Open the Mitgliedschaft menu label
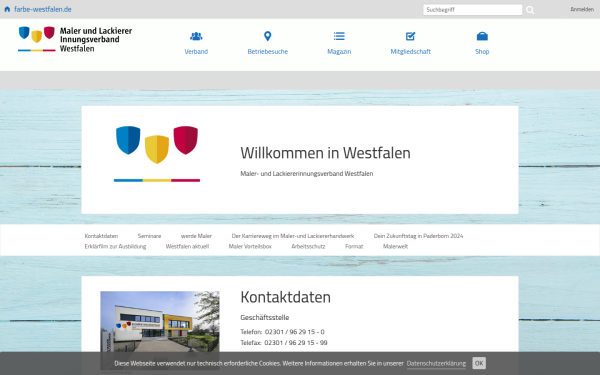The image size is (600, 375). (411, 51)
